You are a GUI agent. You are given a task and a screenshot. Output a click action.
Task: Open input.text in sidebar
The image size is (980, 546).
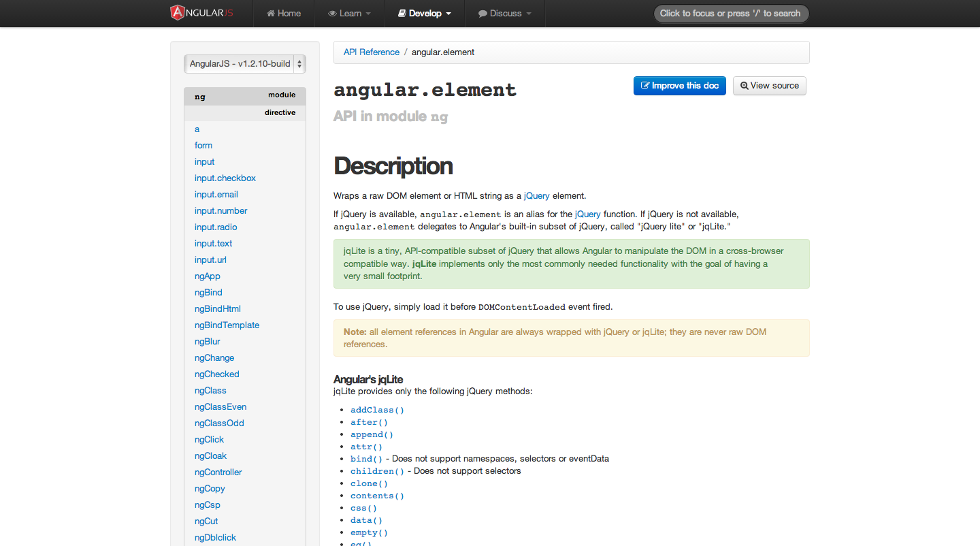(x=214, y=244)
